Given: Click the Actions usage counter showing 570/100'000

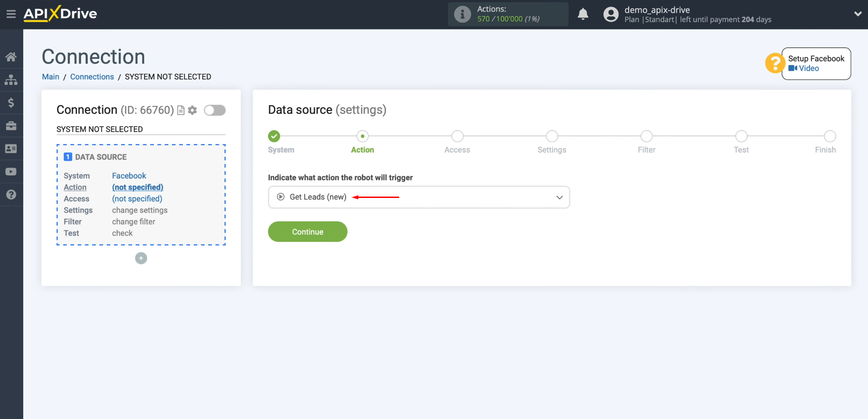Looking at the screenshot, I should 508,14.
